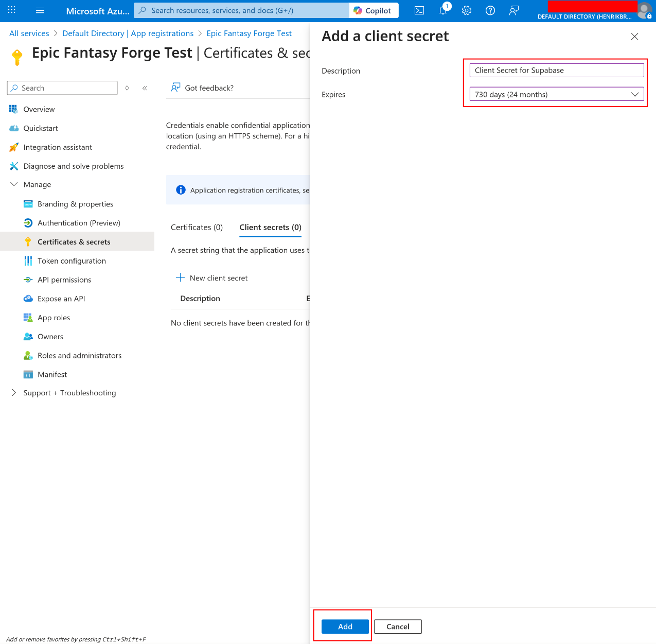
Task: Open portal settings via the gear icon
Action: 466,10
